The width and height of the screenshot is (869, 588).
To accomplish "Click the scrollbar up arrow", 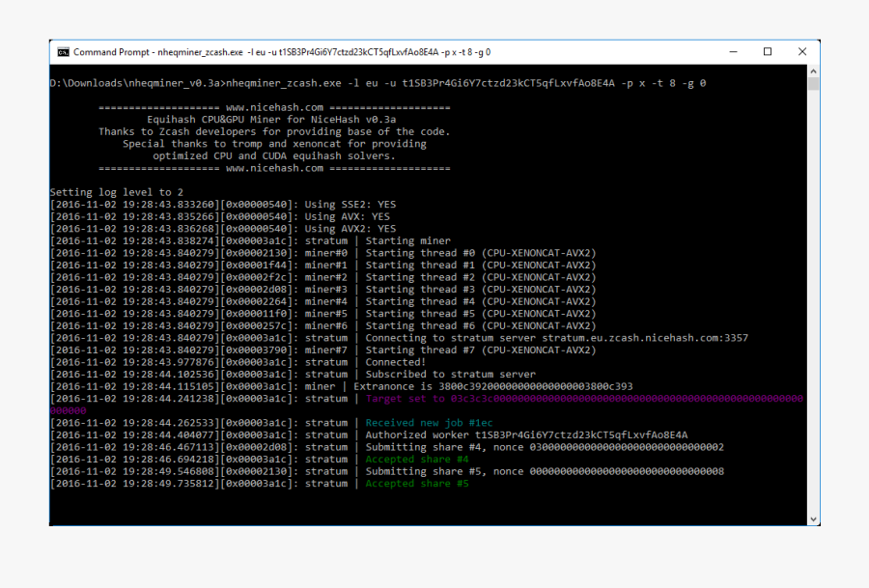I will pyautogui.click(x=813, y=70).
